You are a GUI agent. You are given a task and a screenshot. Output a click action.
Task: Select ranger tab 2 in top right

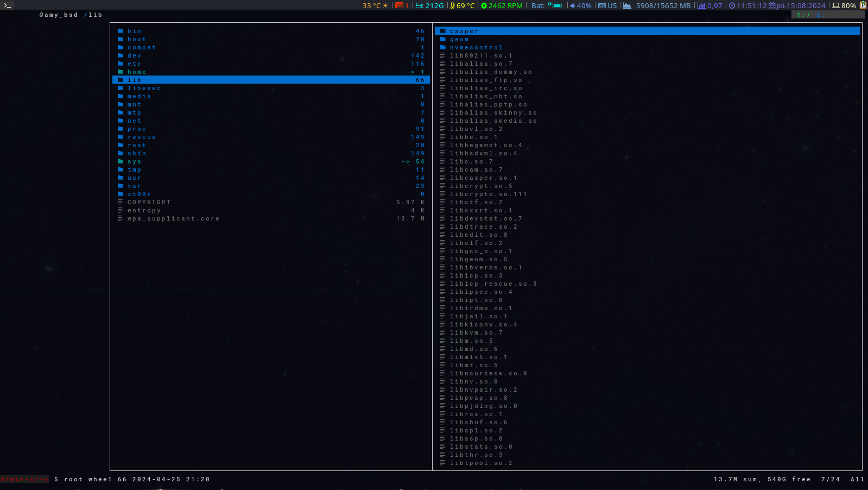tap(819, 15)
